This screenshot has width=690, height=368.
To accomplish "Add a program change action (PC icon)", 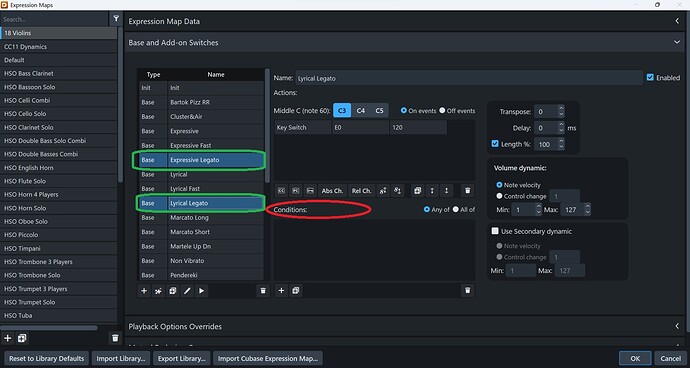I will click(x=296, y=191).
